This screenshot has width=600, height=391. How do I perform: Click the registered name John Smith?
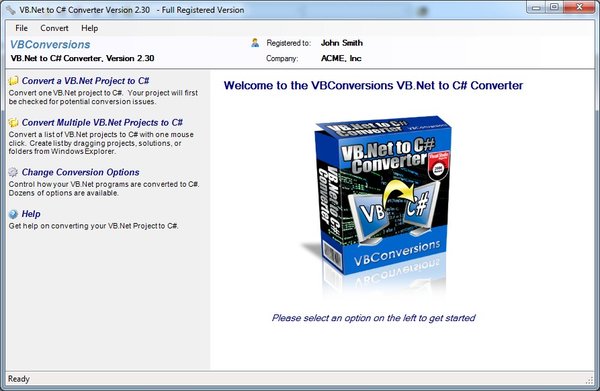(342, 43)
